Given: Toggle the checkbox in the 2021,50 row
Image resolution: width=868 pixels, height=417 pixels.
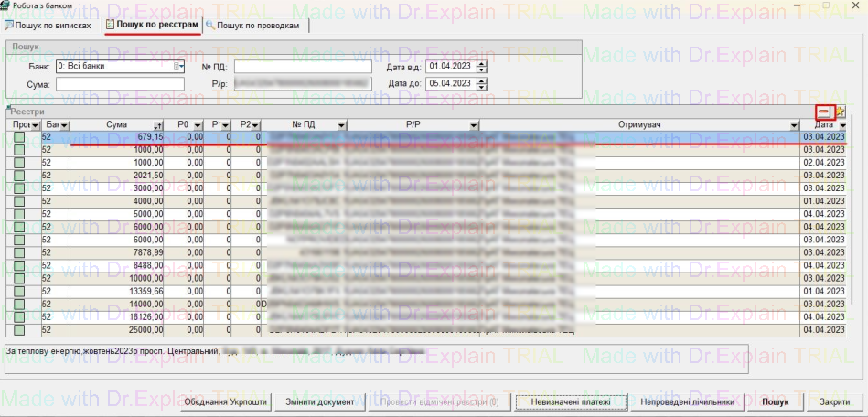Looking at the screenshot, I should click(x=19, y=176).
